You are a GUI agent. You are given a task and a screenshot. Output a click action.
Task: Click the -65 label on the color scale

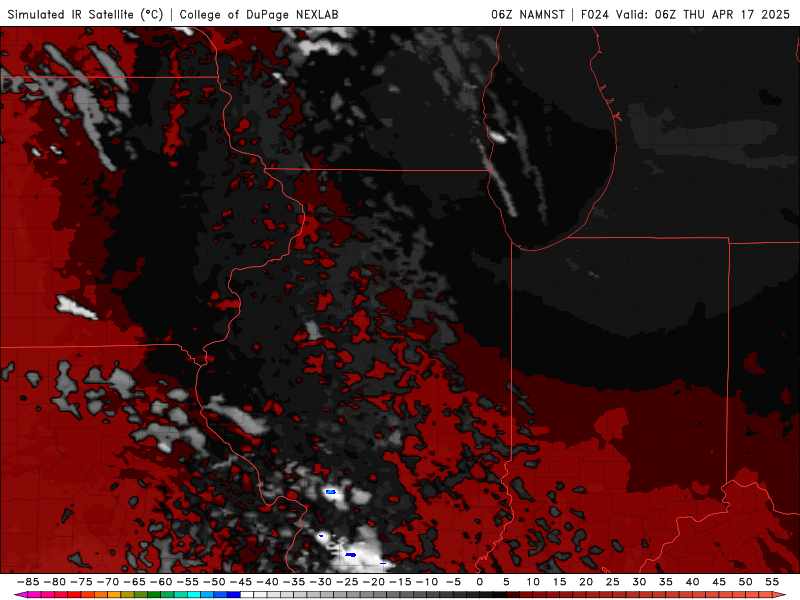tap(134, 582)
